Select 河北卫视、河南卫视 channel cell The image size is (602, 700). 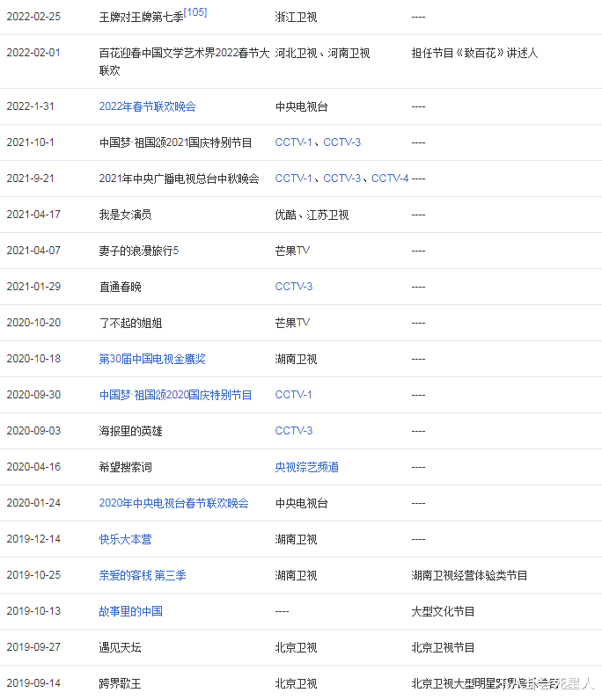pyautogui.click(x=322, y=53)
